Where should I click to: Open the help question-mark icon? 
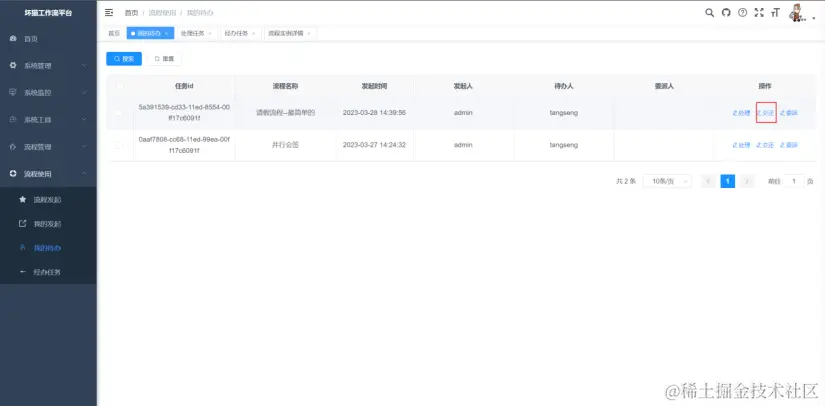[x=742, y=13]
